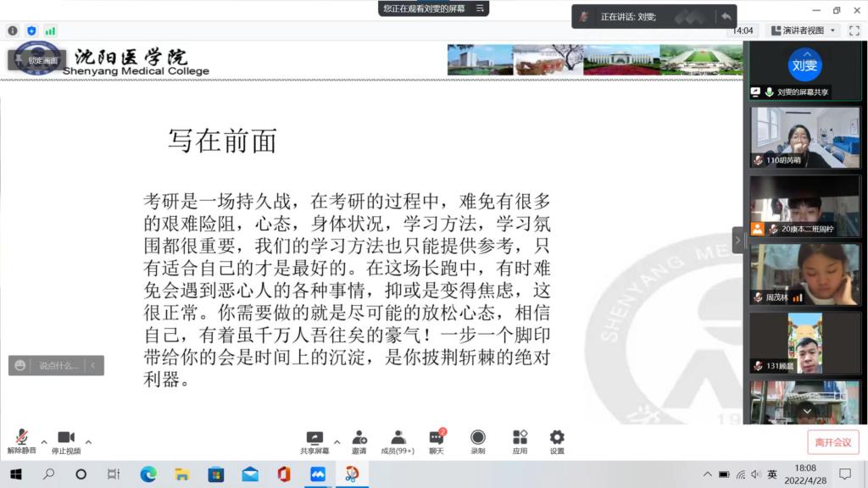
Task: Click the 共享屏幕 share screen icon
Action: (314, 441)
